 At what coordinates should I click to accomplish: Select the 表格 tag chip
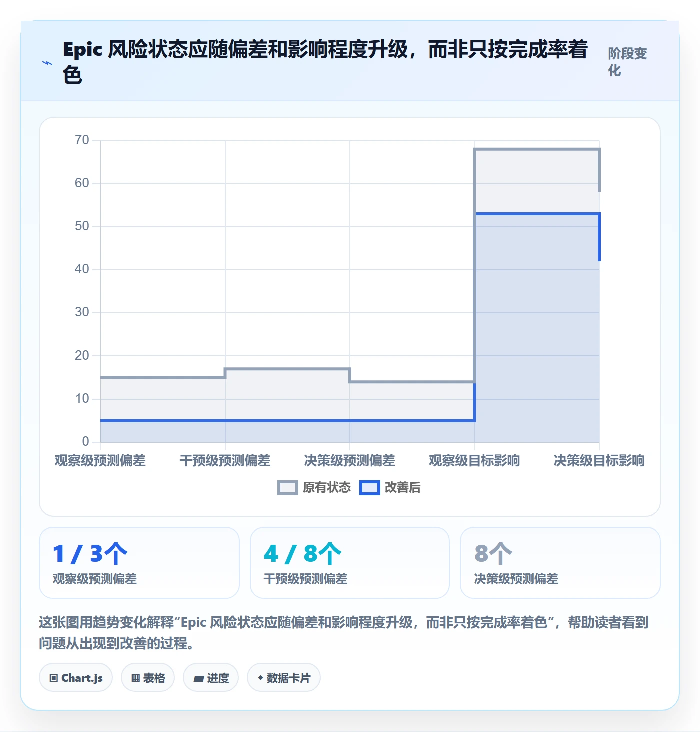pos(148,678)
